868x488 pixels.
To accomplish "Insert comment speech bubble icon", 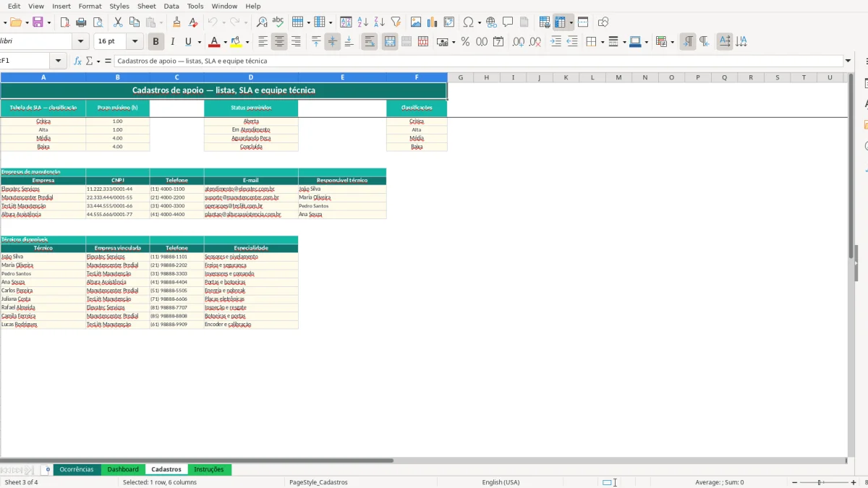I will (x=508, y=22).
